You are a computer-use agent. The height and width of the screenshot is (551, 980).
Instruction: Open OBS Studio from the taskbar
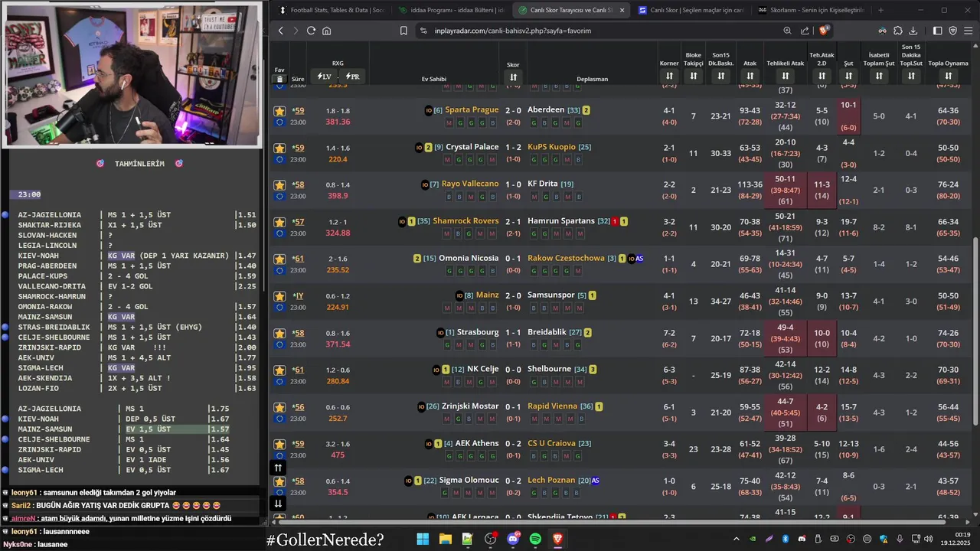(x=490, y=540)
